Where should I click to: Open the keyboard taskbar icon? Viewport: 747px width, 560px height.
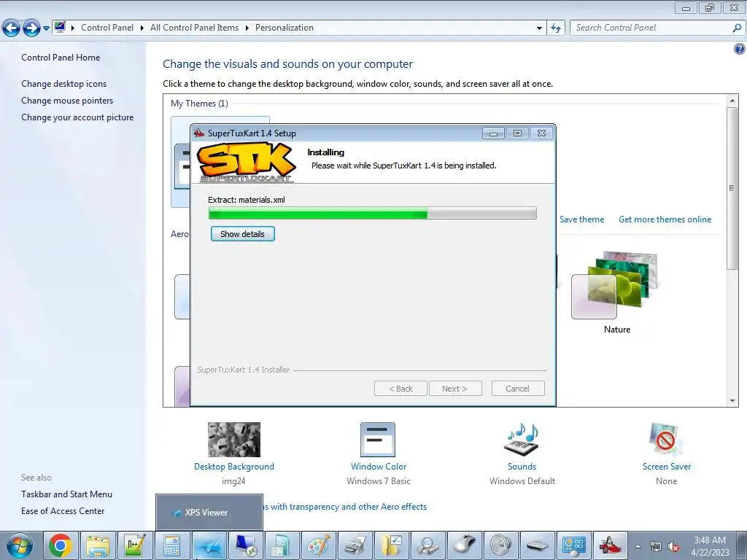pos(538,545)
